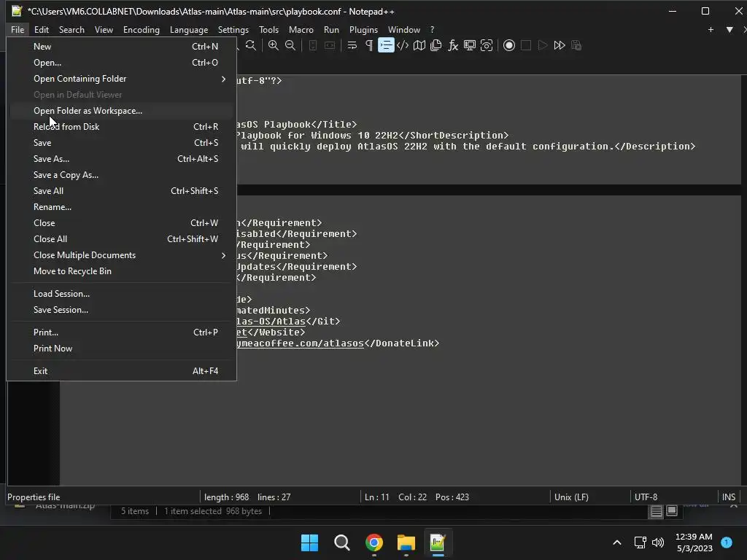Click the Zoom Out toolbar icon

(x=290, y=45)
